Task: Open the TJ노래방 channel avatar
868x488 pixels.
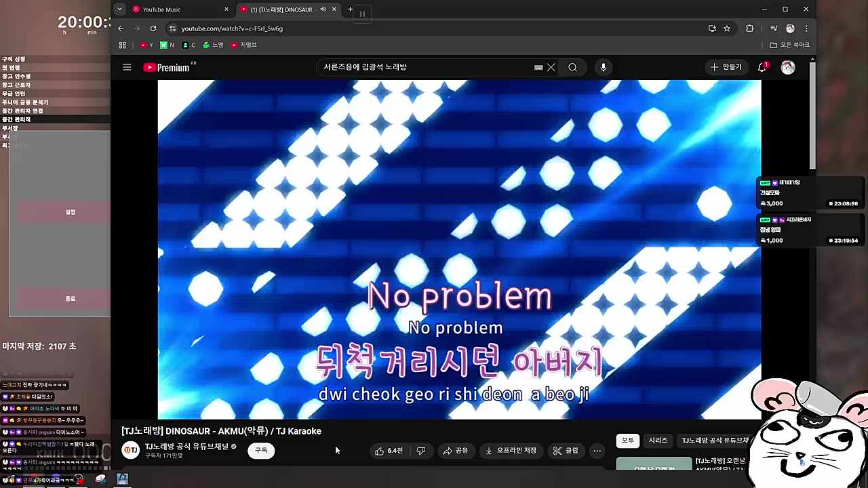Action: click(131, 451)
